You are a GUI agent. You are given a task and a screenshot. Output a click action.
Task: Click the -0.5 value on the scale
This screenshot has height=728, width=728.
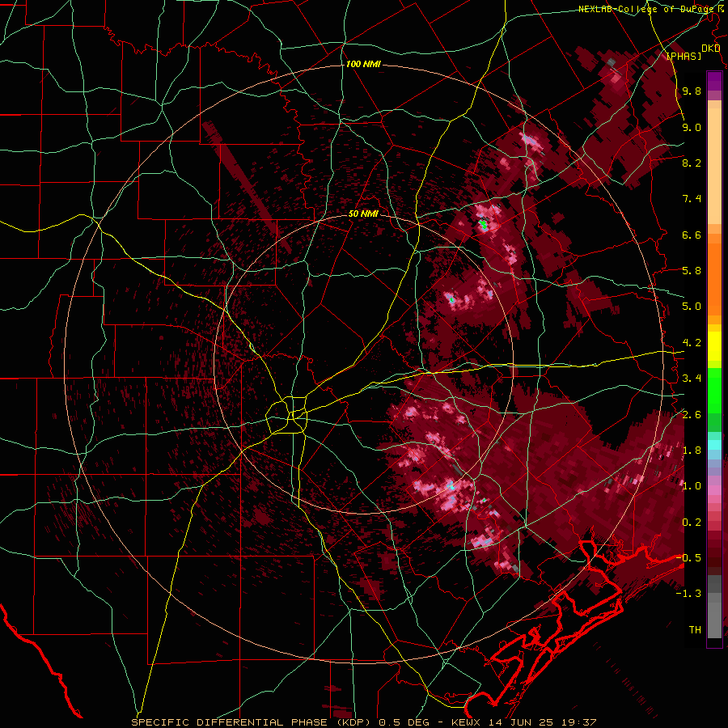tap(689, 558)
